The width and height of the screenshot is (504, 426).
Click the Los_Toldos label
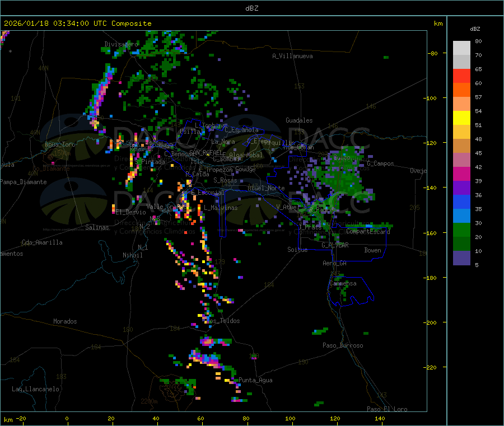pos(223,321)
